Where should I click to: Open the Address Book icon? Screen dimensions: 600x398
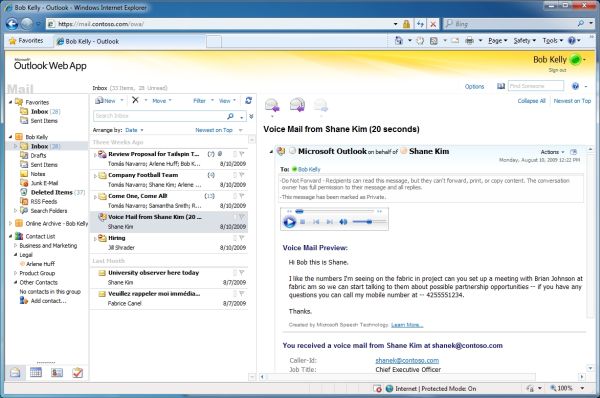click(x=501, y=86)
